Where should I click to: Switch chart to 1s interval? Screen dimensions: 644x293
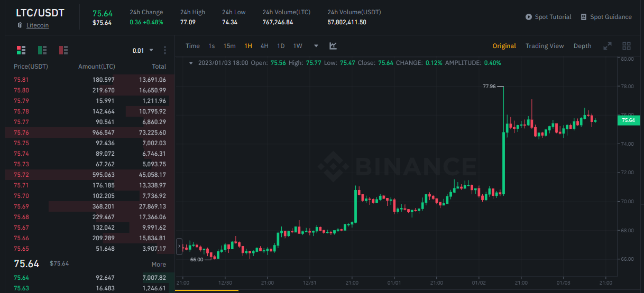[x=211, y=46]
